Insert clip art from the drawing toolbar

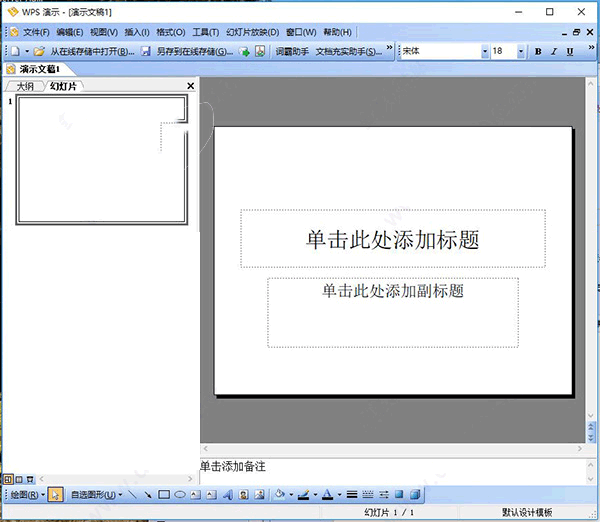click(243, 495)
